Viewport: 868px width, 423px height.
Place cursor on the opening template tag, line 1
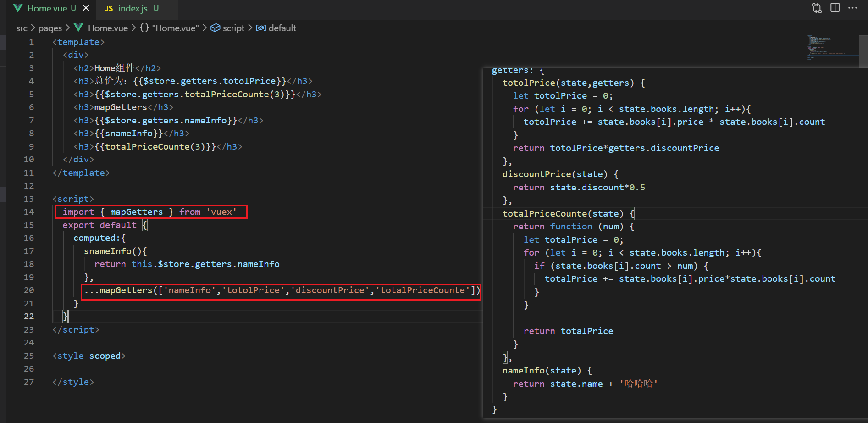click(x=78, y=42)
